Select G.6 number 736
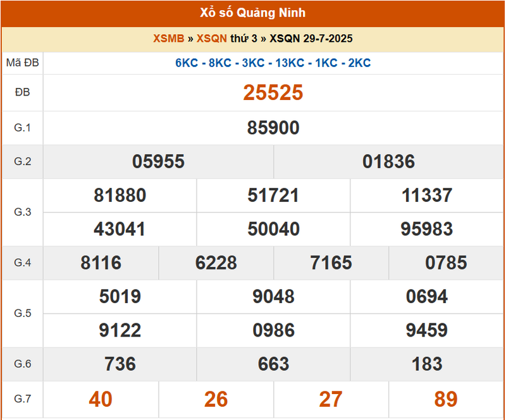 pos(120,364)
